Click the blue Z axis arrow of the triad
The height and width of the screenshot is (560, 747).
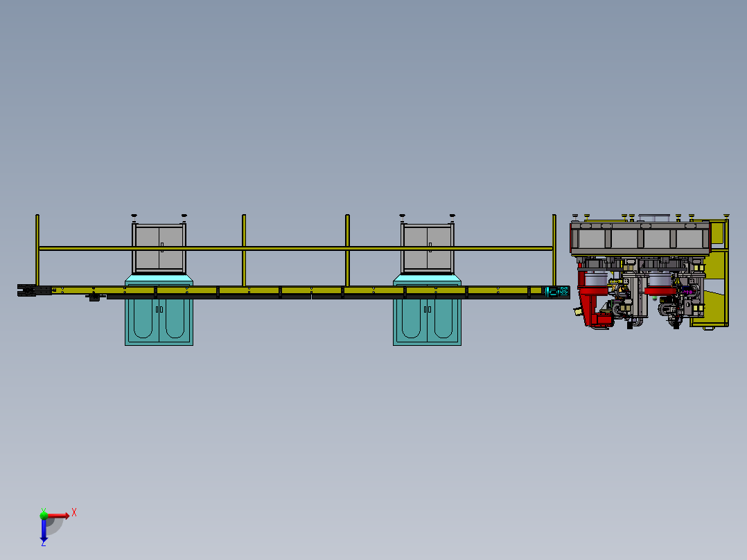pyautogui.click(x=44, y=530)
